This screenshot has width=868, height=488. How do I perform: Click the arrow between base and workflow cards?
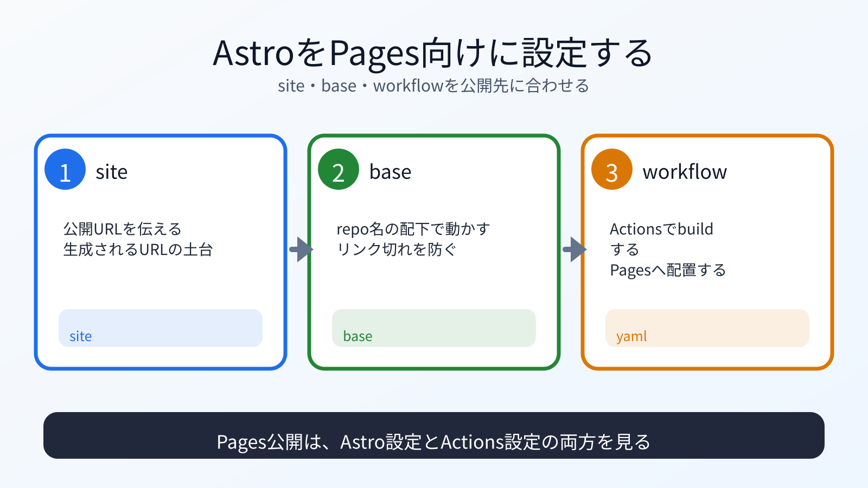(575, 249)
